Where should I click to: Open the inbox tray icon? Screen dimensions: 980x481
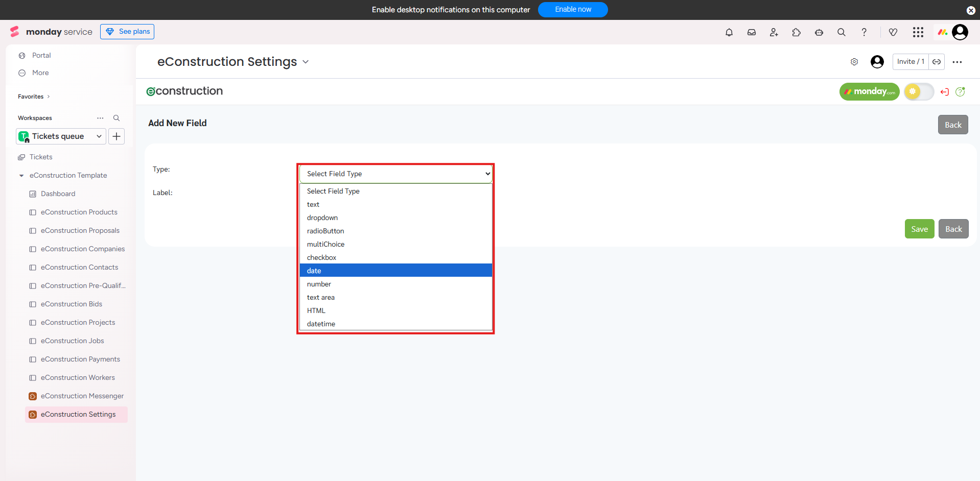[x=751, y=32]
